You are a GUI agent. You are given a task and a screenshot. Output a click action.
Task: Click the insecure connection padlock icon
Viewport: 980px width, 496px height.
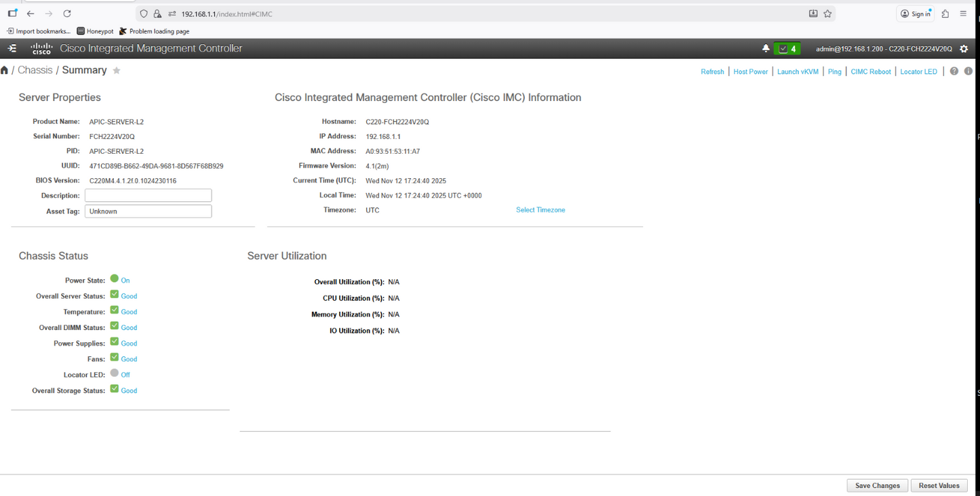pos(157,14)
